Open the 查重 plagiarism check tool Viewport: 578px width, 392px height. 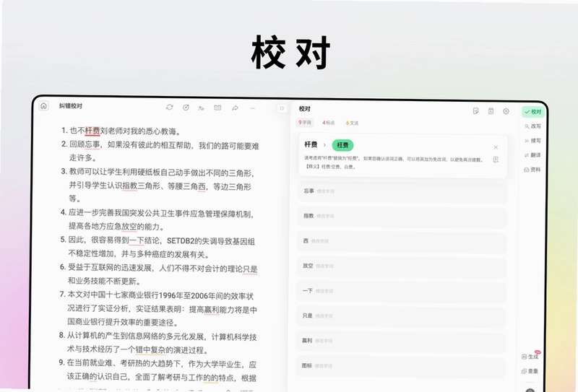530,371
